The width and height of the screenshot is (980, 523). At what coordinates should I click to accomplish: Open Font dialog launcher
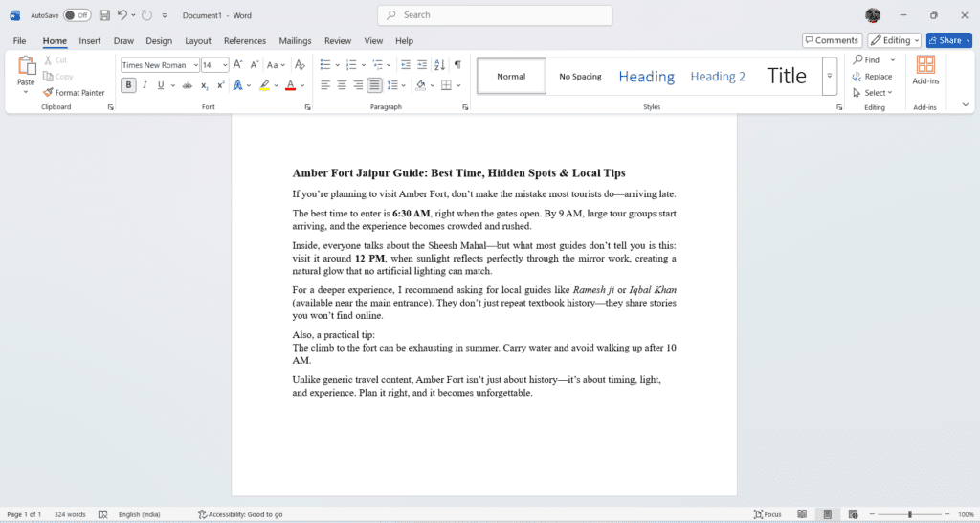point(307,107)
